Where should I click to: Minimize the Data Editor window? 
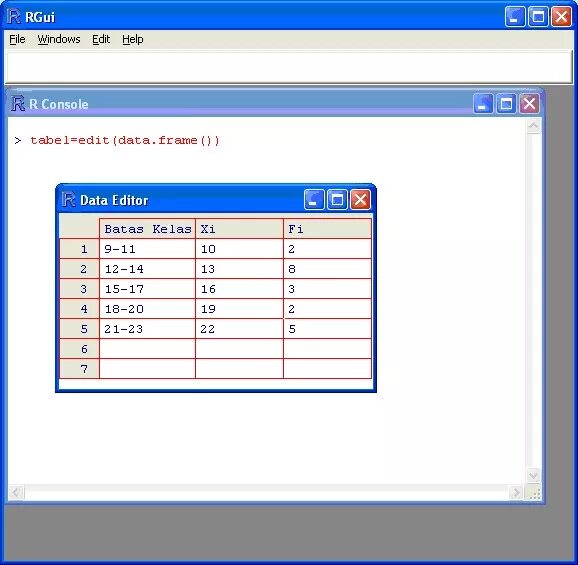[x=314, y=199]
